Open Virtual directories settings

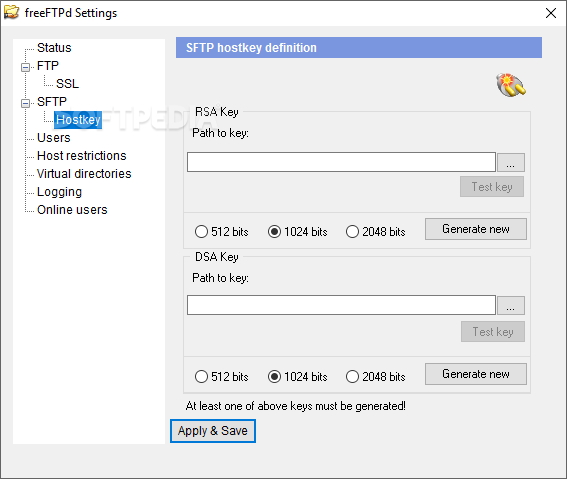tap(84, 174)
